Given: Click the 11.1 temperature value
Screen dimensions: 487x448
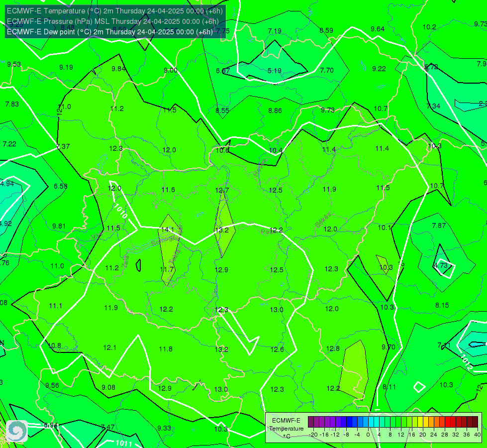Looking at the screenshot, I should pyautogui.click(x=56, y=306).
